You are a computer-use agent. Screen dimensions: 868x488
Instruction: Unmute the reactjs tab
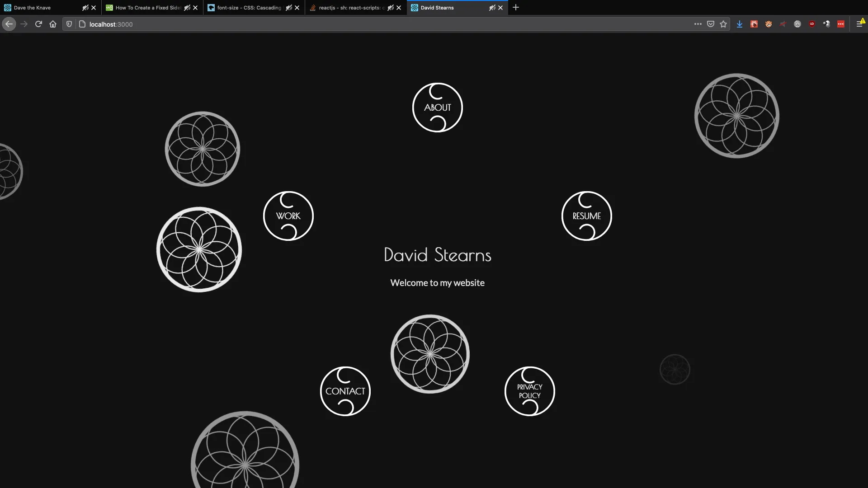click(390, 8)
